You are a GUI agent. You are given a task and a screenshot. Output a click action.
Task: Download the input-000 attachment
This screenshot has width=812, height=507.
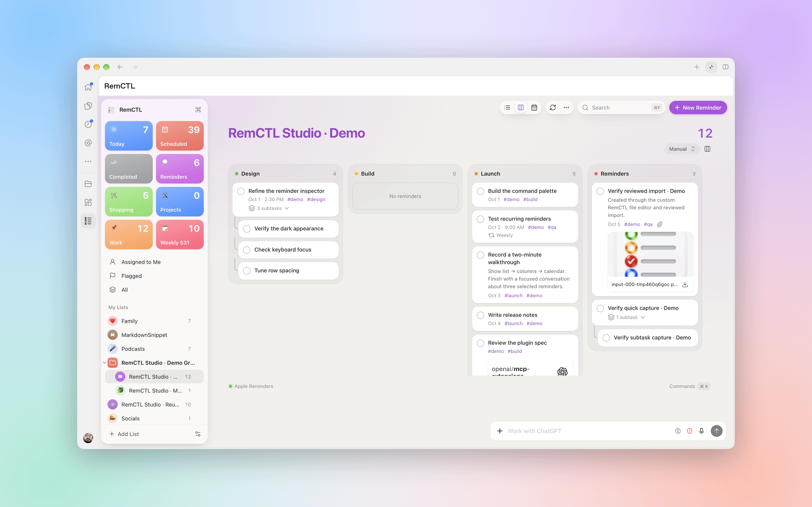point(685,284)
